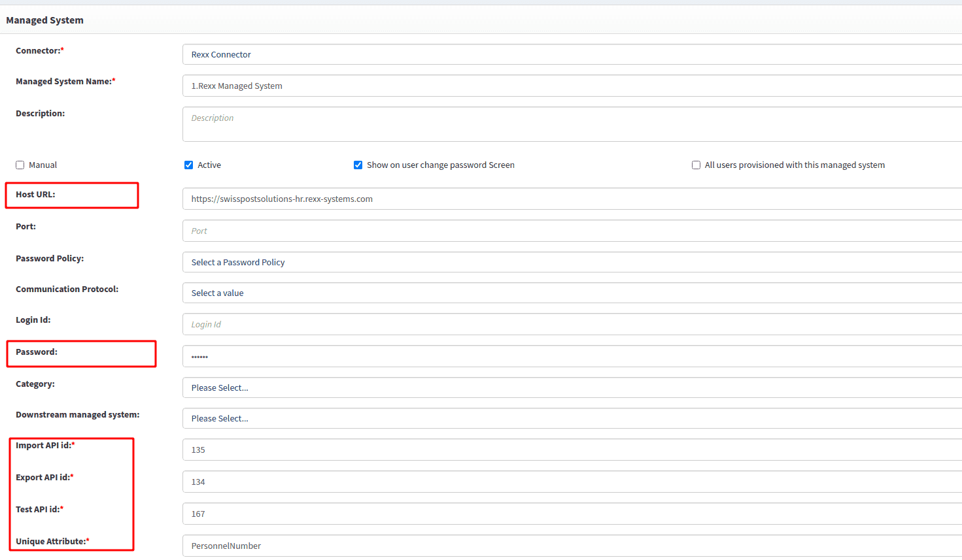The image size is (962, 560).
Task: Uncheck the Active checkbox
Action: coord(189,165)
